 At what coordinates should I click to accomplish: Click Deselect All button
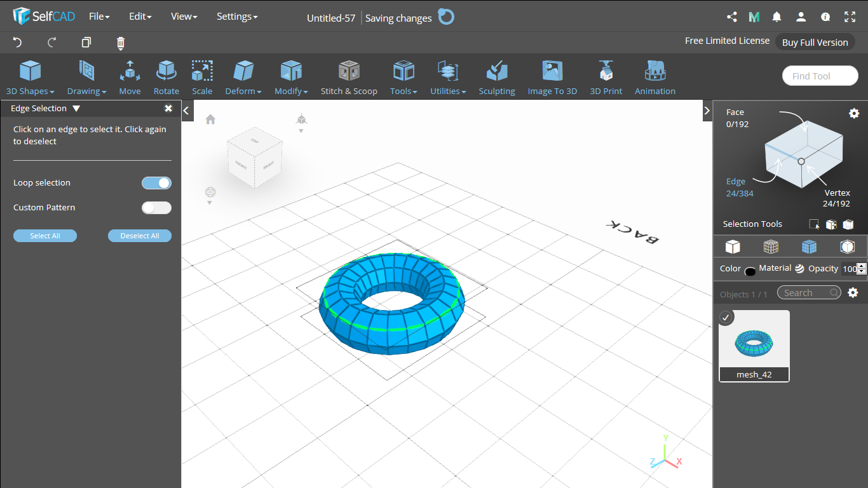click(x=140, y=236)
